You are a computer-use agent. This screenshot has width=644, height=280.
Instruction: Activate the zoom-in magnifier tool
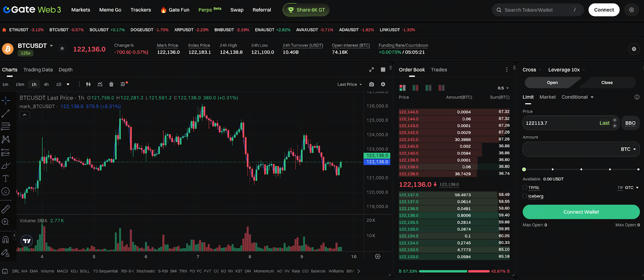pos(6,222)
